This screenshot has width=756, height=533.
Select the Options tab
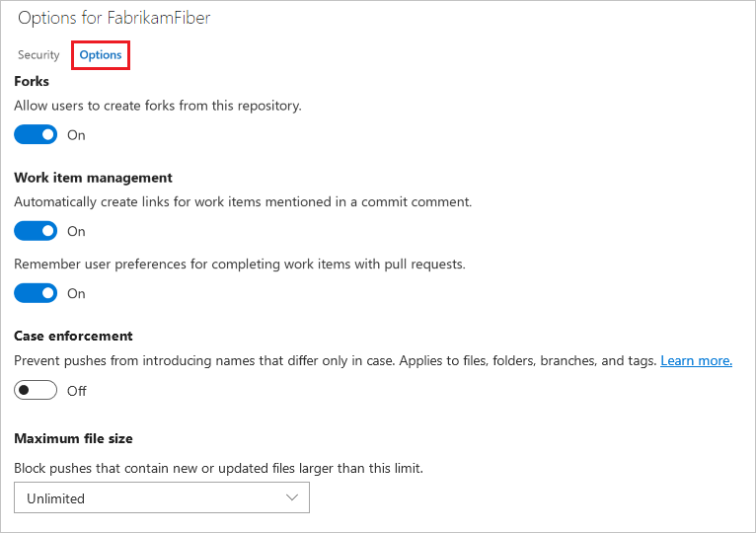101,55
